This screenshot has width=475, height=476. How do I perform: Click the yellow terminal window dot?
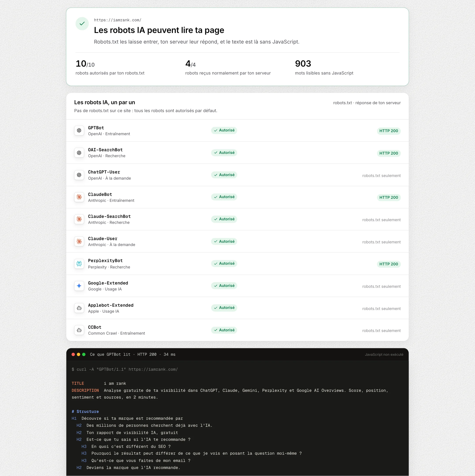79,354
